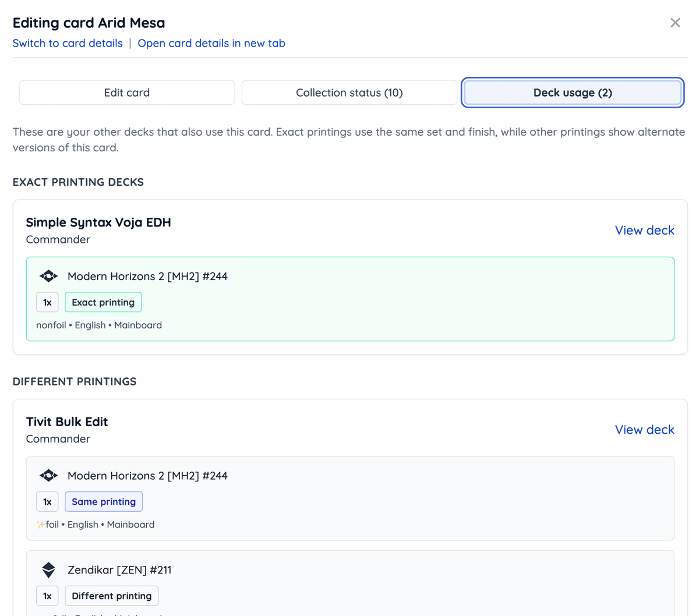
Task: Click the Tivit Bulk Edit deck title
Action: point(67,422)
